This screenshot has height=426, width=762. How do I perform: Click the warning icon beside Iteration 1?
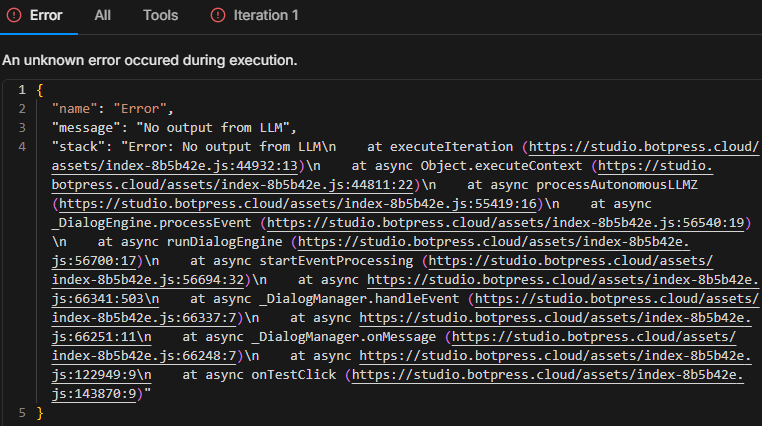point(218,16)
